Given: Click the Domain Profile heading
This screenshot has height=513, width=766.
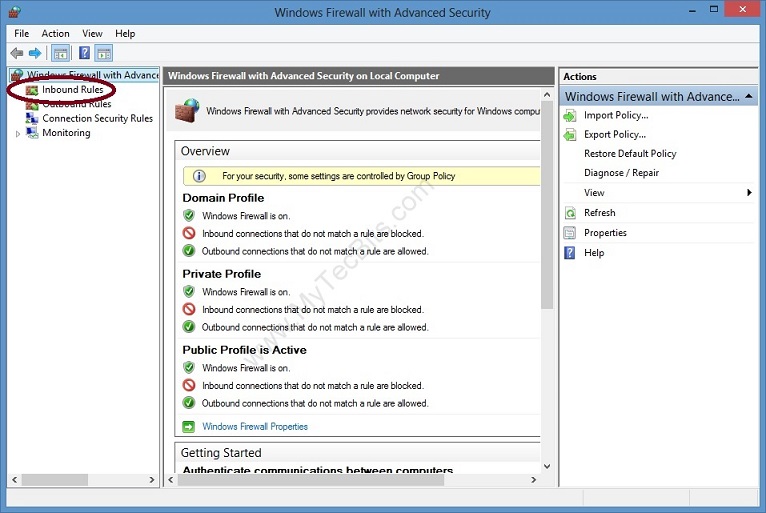Looking at the screenshot, I should [223, 198].
